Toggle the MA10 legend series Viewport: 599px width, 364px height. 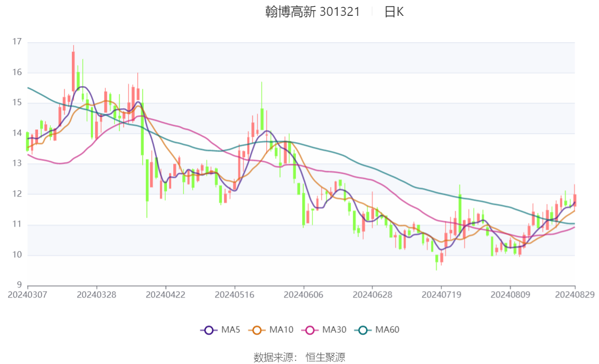271,330
